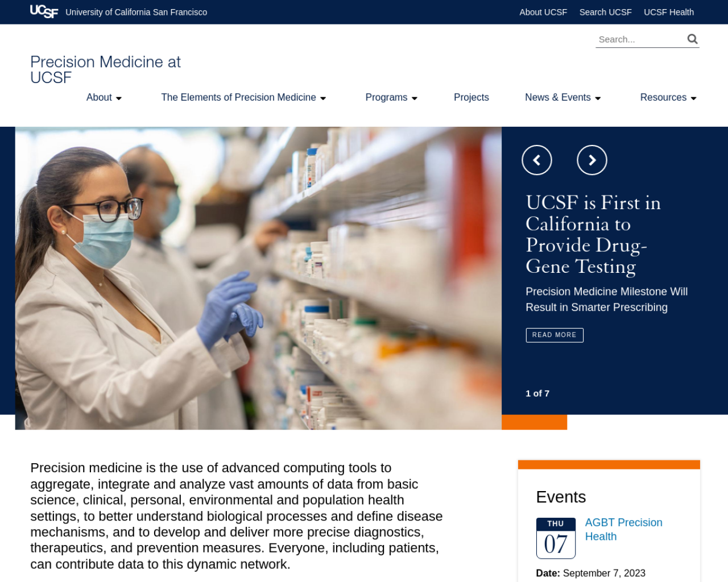The height and width of the screenshot is (582, 728).
Task: Open the UCSF Health link
Action: click(669, 12)
